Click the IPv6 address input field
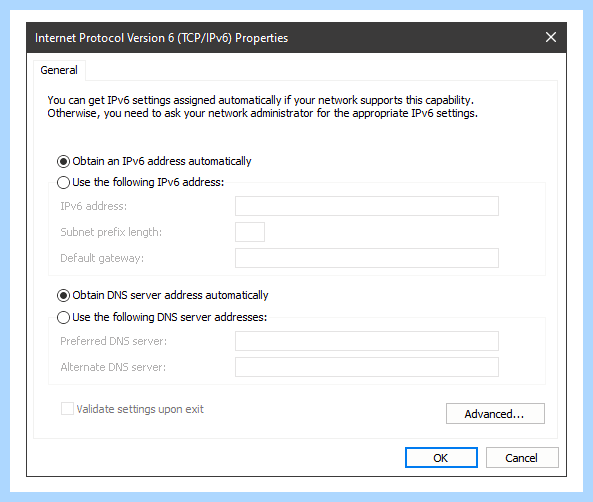This screenshot has height=502, width=593. [x=366, y=206]
